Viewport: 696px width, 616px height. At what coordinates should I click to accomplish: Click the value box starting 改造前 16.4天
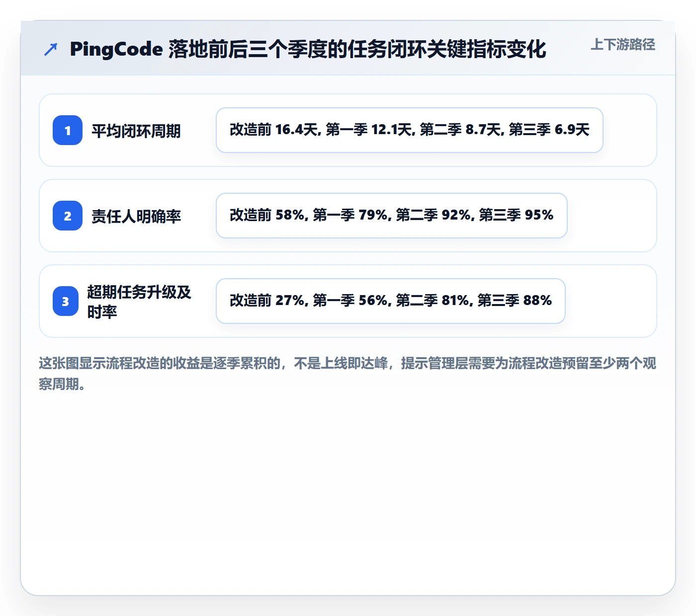tap(410, 130)
